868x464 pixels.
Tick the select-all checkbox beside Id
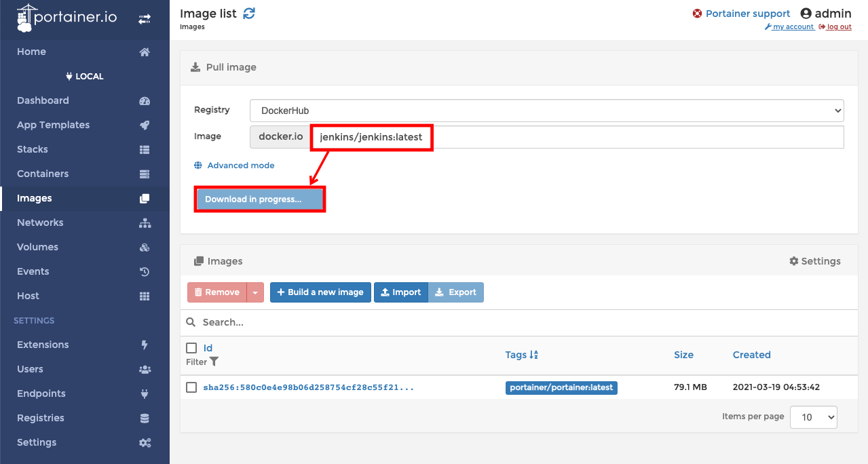191,348
